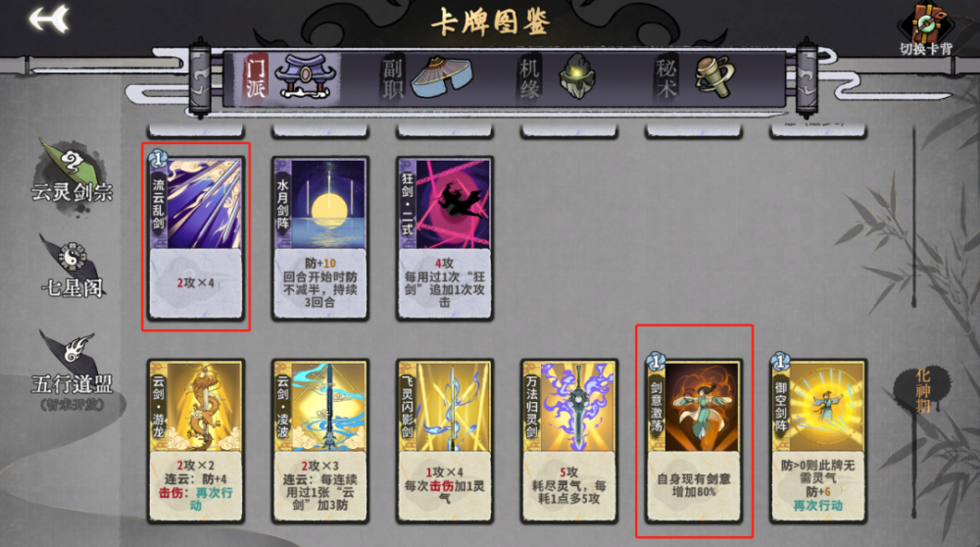980x547 pixels.
Task: Select the 七星阁 sect icon
Action: point(72,267)
